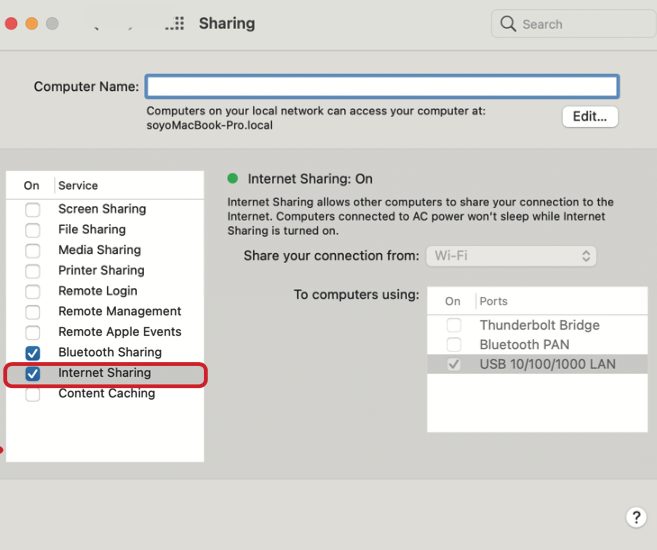
Task: Select the Internet Sharing service row
Action: click(x=105, y=373)
